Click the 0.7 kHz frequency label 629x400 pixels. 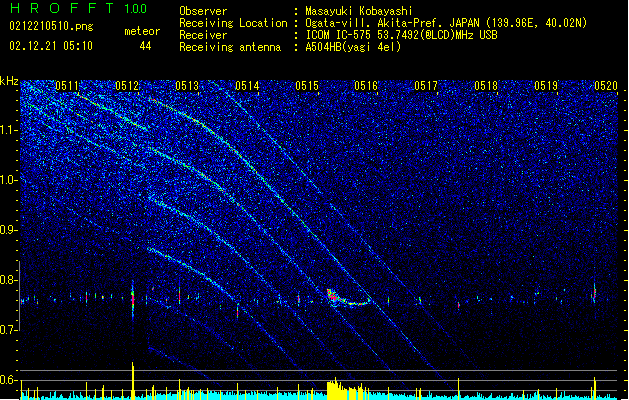9,330
